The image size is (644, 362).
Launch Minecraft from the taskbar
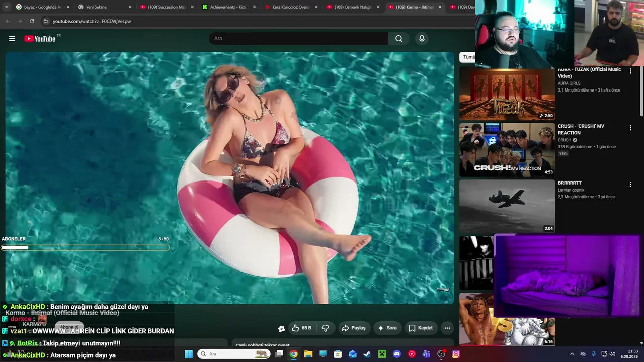tap(382, 354)
